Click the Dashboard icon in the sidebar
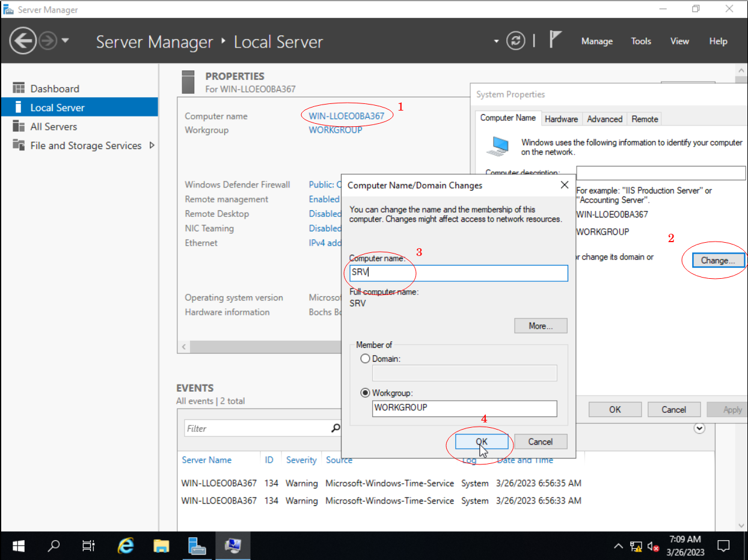Viewport: 748px width, 560px height. click(19, 88)
